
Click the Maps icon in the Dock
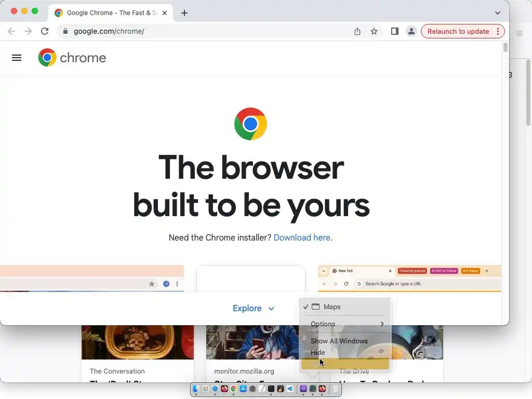(313, 389)
